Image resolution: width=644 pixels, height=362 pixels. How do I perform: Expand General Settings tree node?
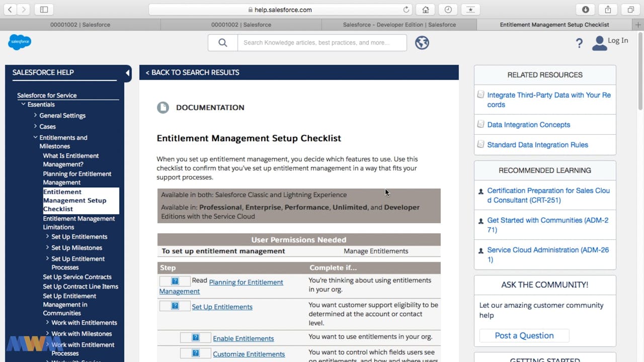[x=35, y=115]
